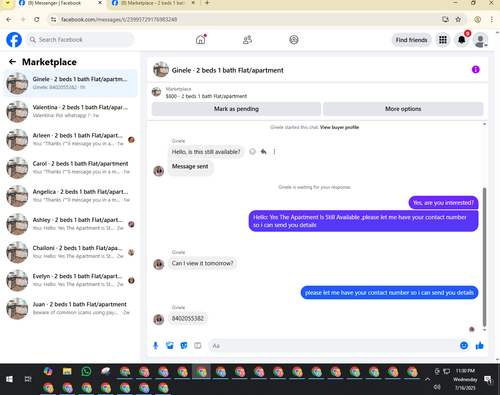Open the Friends icon in top navigation
This screenshot has height=395, width=500.
tap(247, 40)
